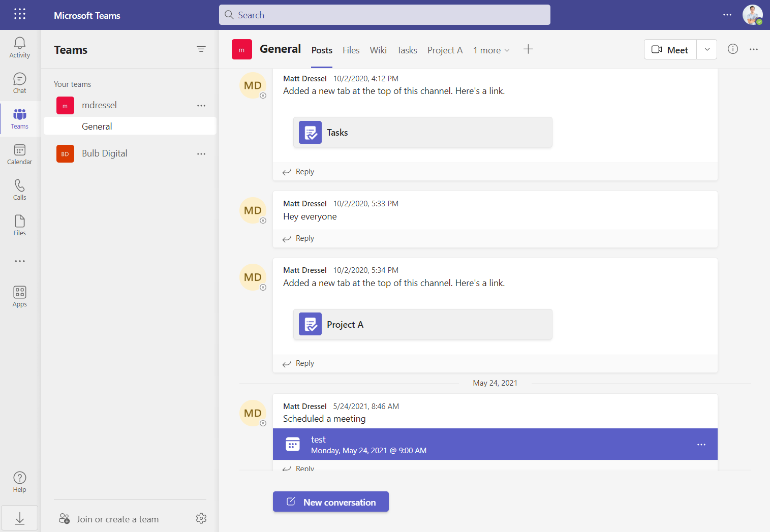Click the 'Hey everyone' message text

click(x=310, y=216)
